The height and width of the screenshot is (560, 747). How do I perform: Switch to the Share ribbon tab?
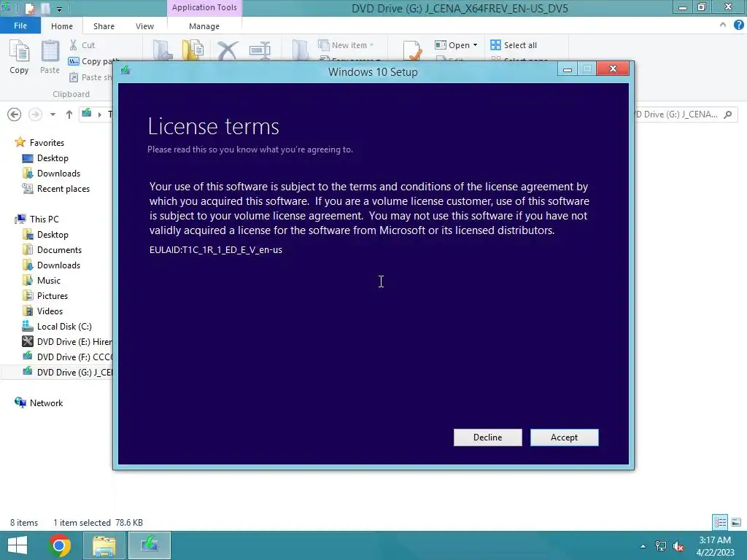click(x=104, y=26)
